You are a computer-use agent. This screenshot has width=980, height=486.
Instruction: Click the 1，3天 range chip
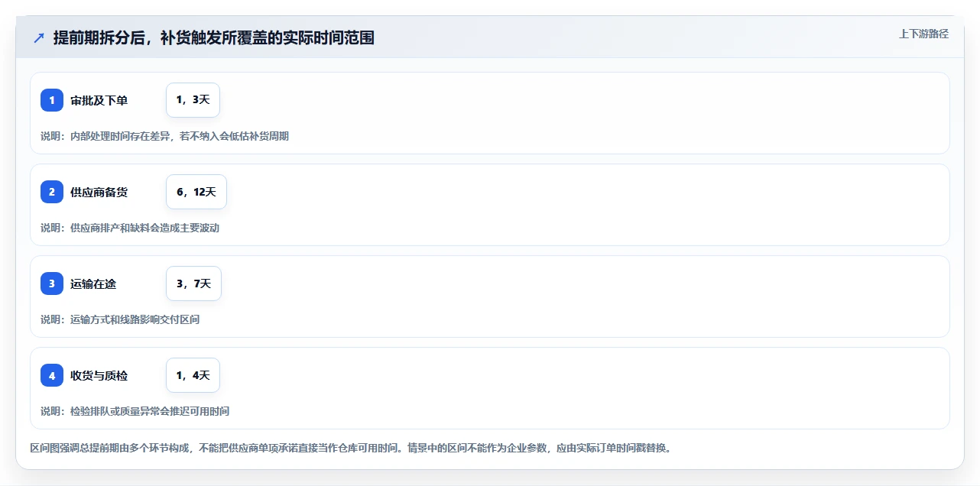pos(193,100)
